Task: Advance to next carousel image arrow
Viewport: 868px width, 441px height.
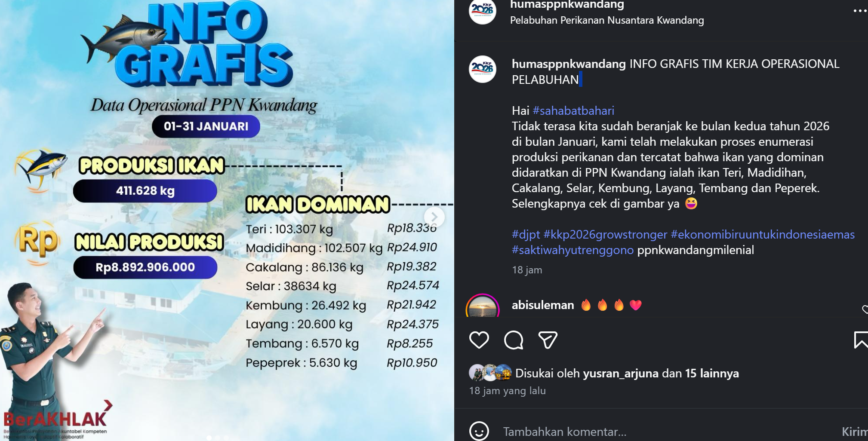Action: click(434, 217)
